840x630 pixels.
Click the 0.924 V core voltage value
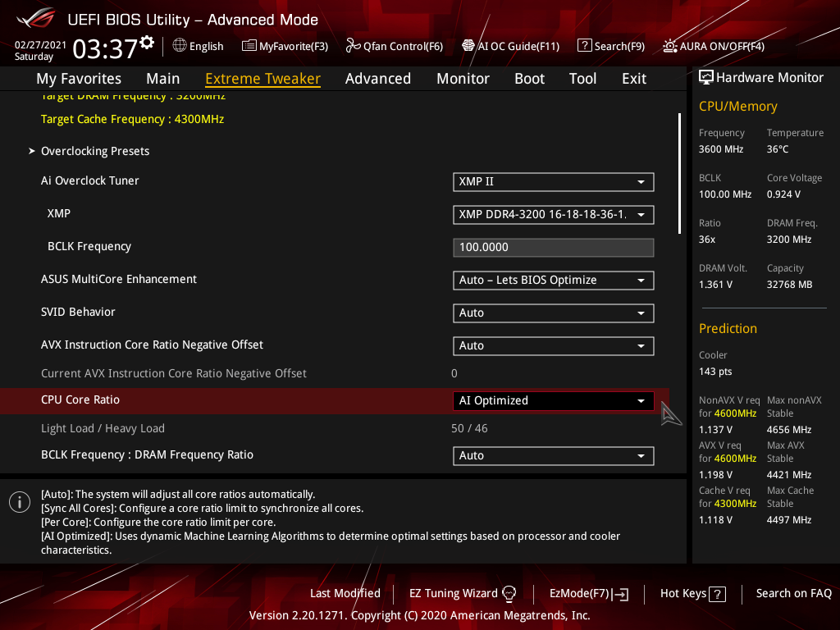coord(783,194)
